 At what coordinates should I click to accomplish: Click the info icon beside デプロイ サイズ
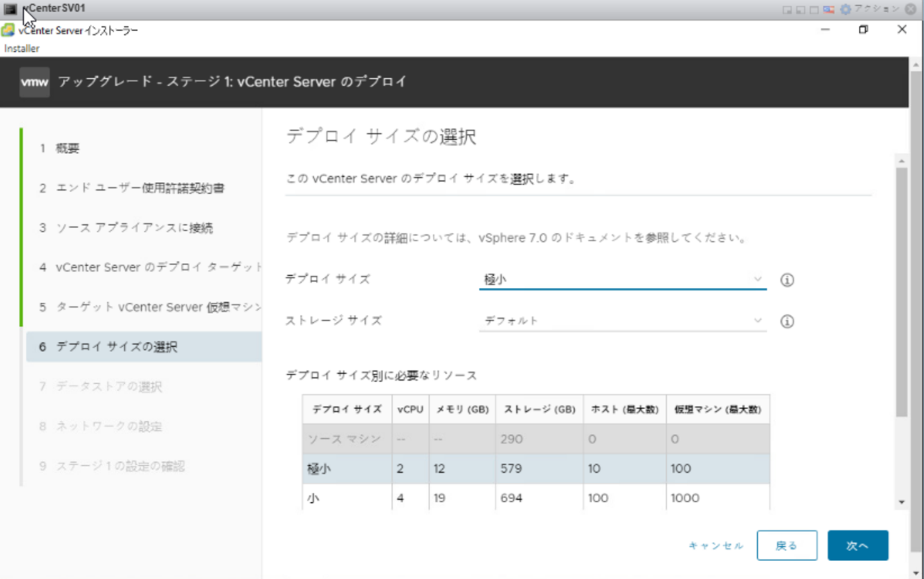[x=787, y=280]
